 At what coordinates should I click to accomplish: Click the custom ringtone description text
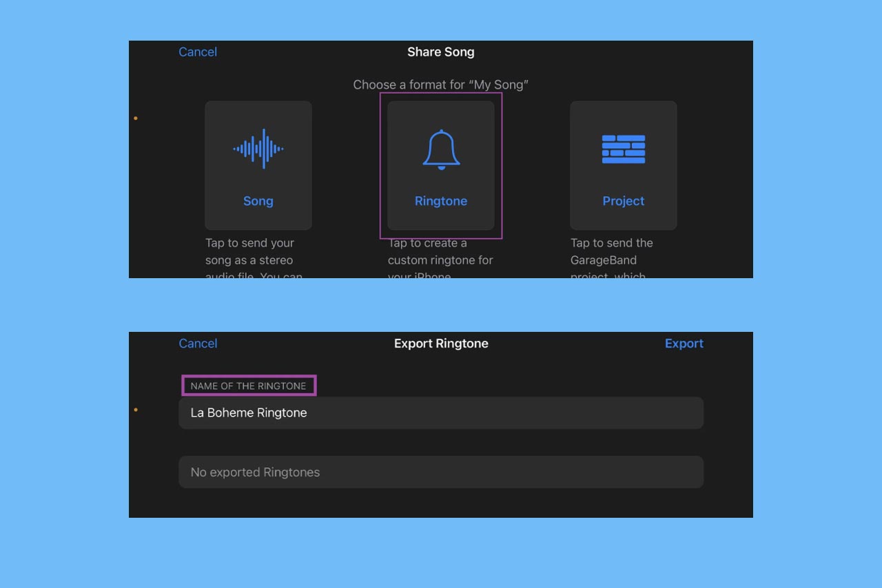click(440, 260)
